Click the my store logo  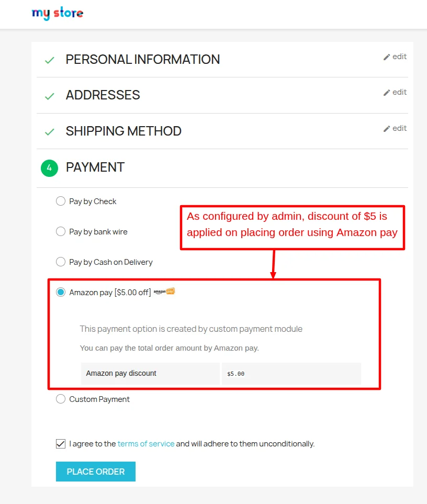[57, 14]
